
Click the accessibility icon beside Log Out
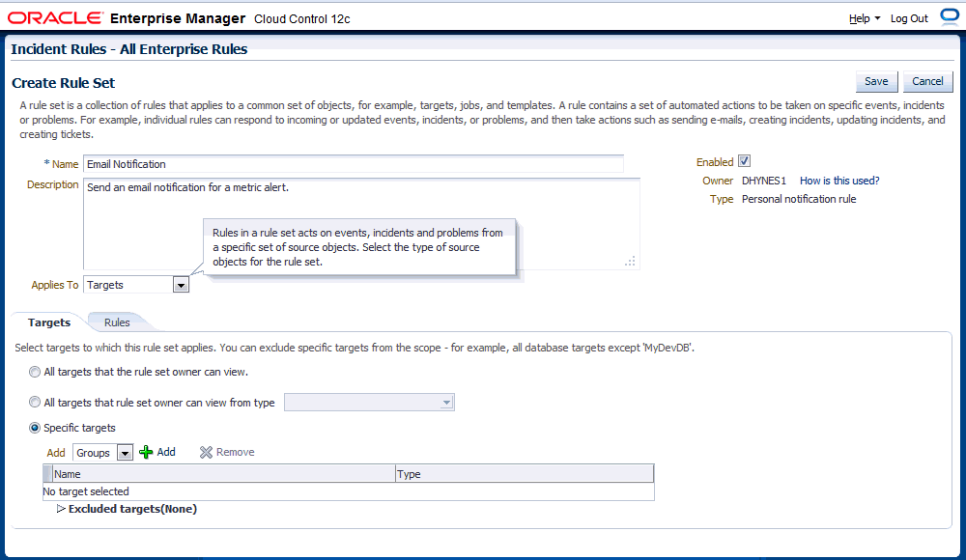click(950, 16)
